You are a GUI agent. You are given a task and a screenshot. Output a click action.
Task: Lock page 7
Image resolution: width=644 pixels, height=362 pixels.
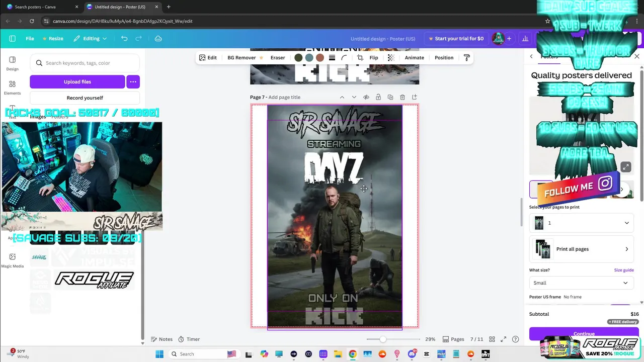point(378,97)
